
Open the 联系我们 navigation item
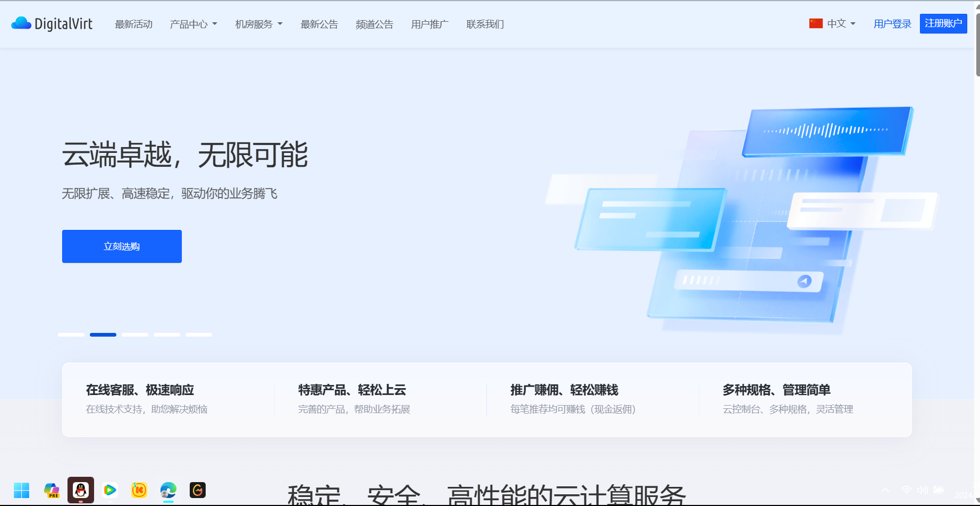(x=485, y=24)
